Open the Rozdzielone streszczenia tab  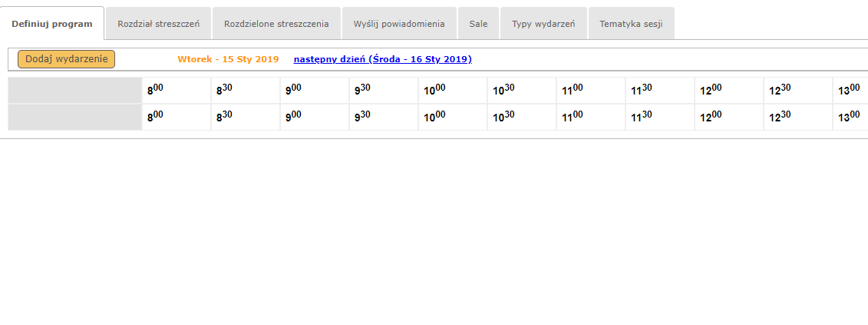[x=276, y=24]
